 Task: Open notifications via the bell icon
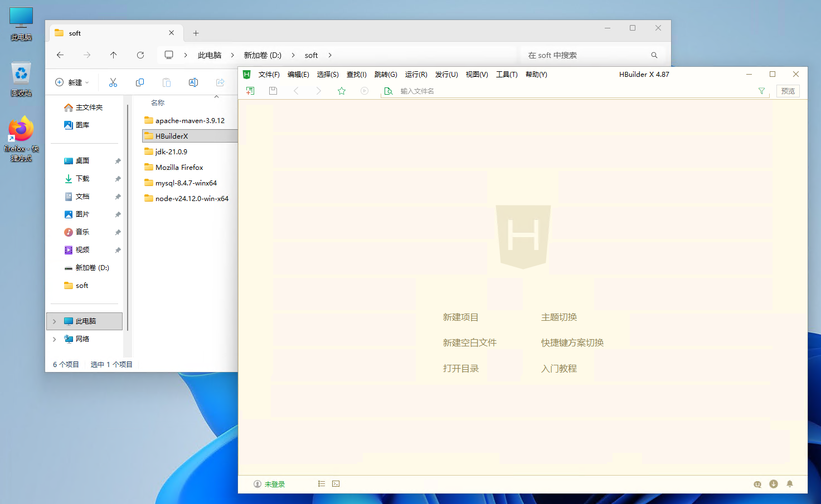790,484
